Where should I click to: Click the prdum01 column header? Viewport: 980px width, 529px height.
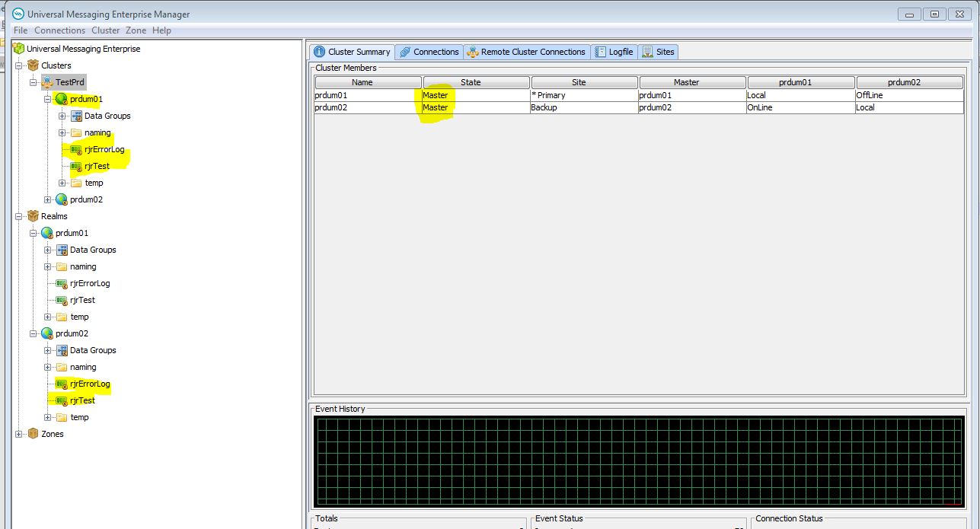click(801, 82)
